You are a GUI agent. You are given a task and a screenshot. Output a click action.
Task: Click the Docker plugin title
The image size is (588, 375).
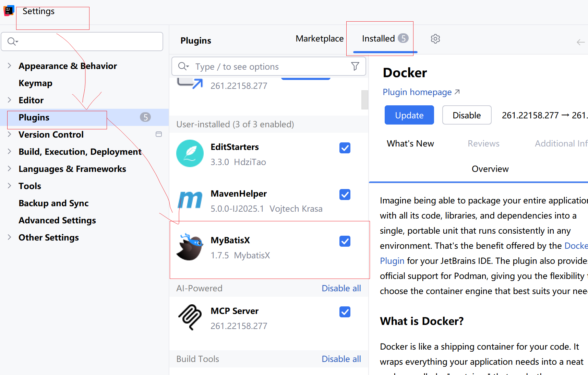click(405, 73)
